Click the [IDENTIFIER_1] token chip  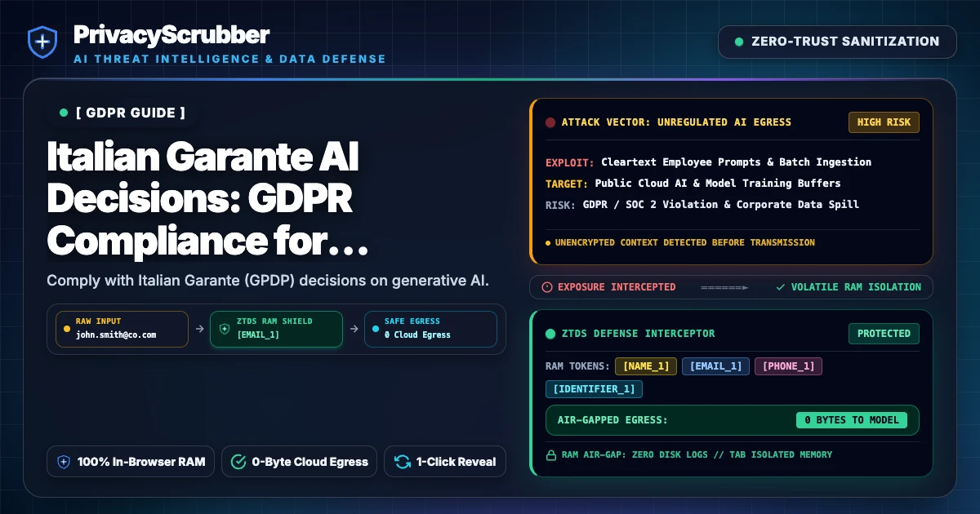(x=594, y=388)
